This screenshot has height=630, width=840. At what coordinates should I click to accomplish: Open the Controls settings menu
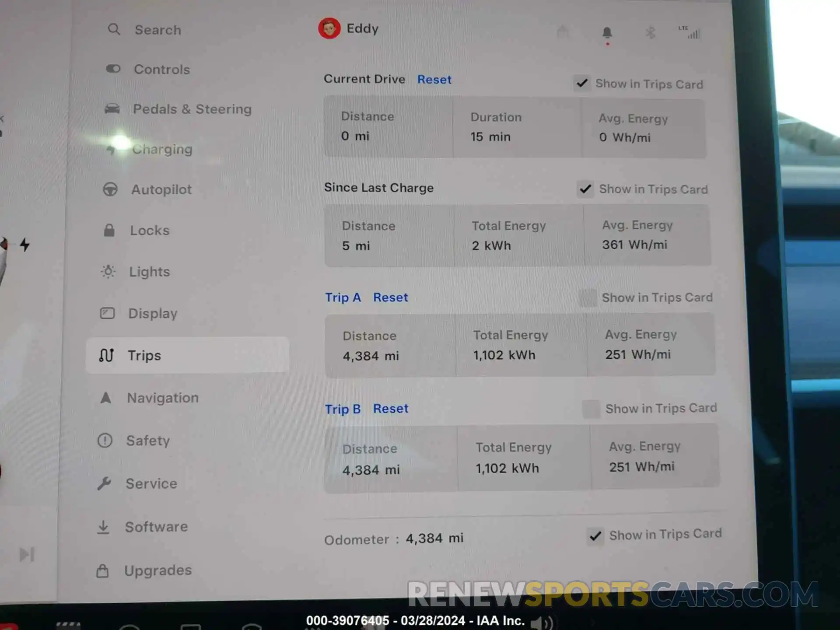tap(161, 70)
